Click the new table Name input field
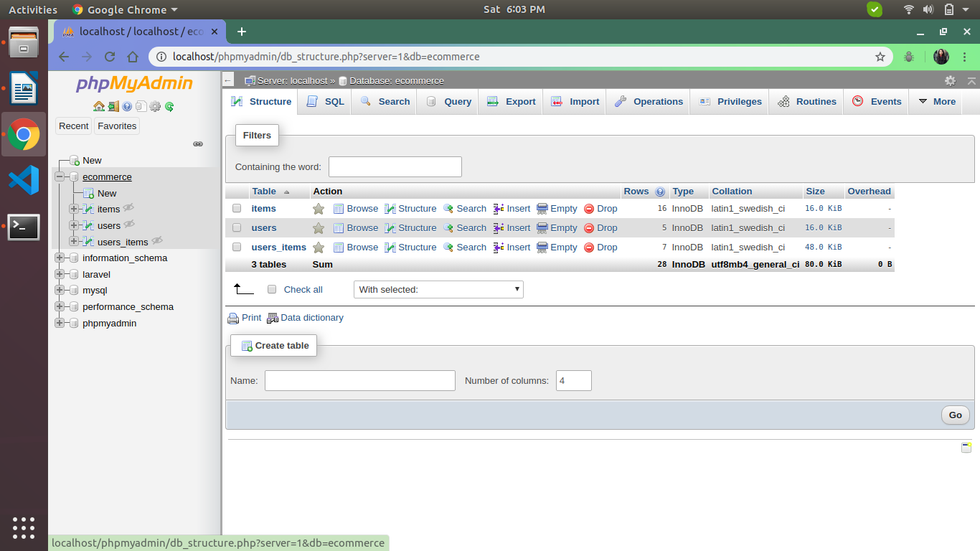Image resolution: width=980 pixels, height=551 pixels. [360, 380]
